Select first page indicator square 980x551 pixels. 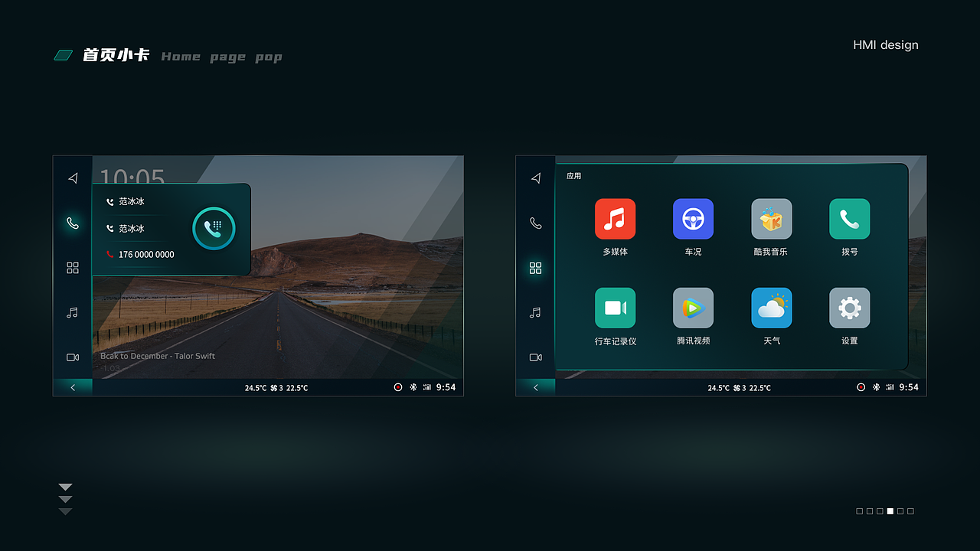pyautogui.click(x=860, y=511)
